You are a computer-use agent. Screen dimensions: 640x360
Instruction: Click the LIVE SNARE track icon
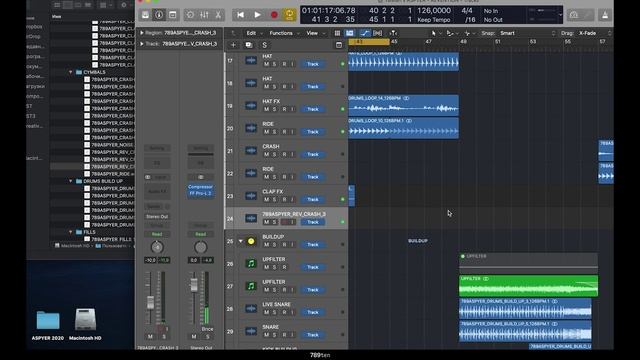(251, 309)
